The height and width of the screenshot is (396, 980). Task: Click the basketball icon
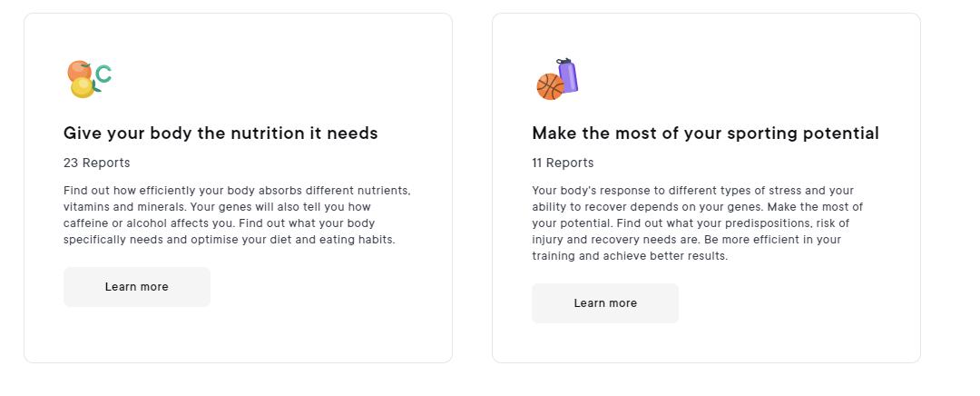pyautogui.click(x=550, y=86)
